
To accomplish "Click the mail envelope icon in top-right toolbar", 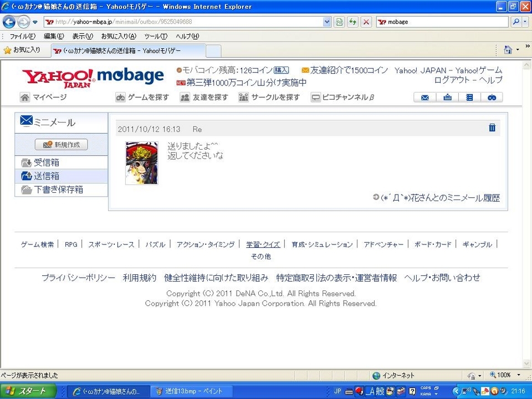I will pos(425,98).
